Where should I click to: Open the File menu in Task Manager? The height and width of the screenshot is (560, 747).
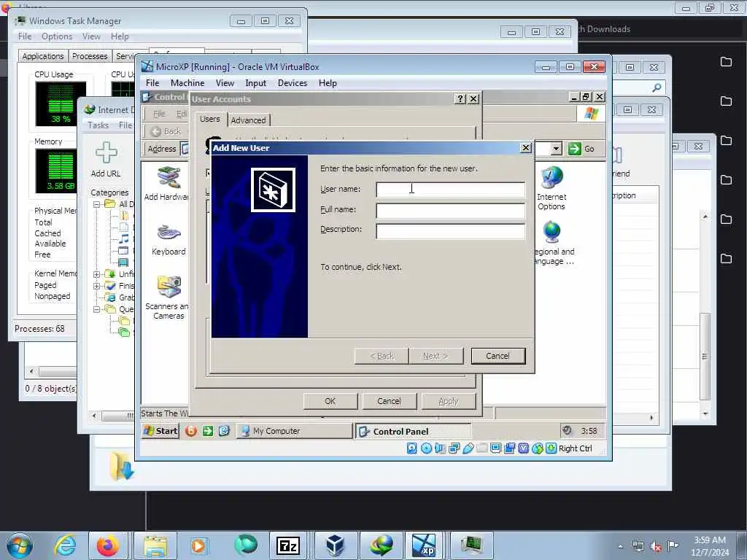click(25, 36)
